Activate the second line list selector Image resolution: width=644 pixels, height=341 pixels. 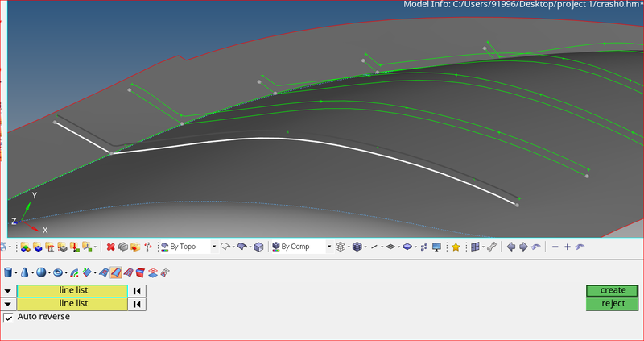point(72,304)
